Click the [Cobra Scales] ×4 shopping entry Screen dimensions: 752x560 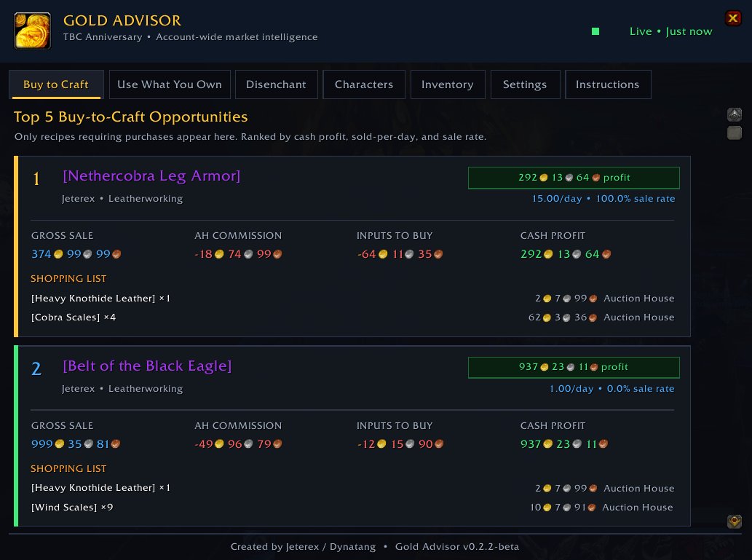74,318
